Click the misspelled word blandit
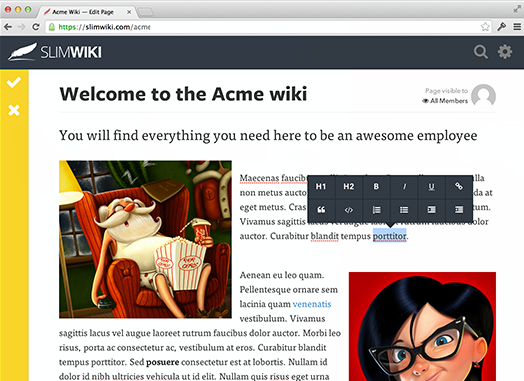Screen dimensions: 524x381 [324, 236]
